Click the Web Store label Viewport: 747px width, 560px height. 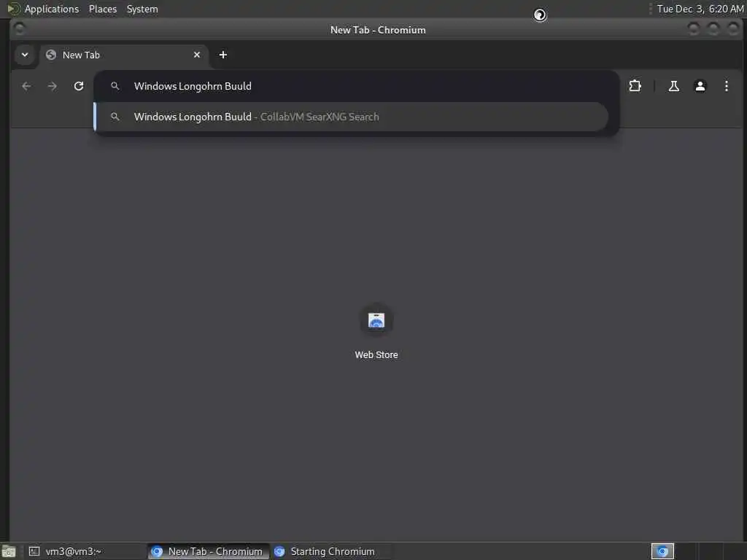pyautogui.click(x=376, y=355)
